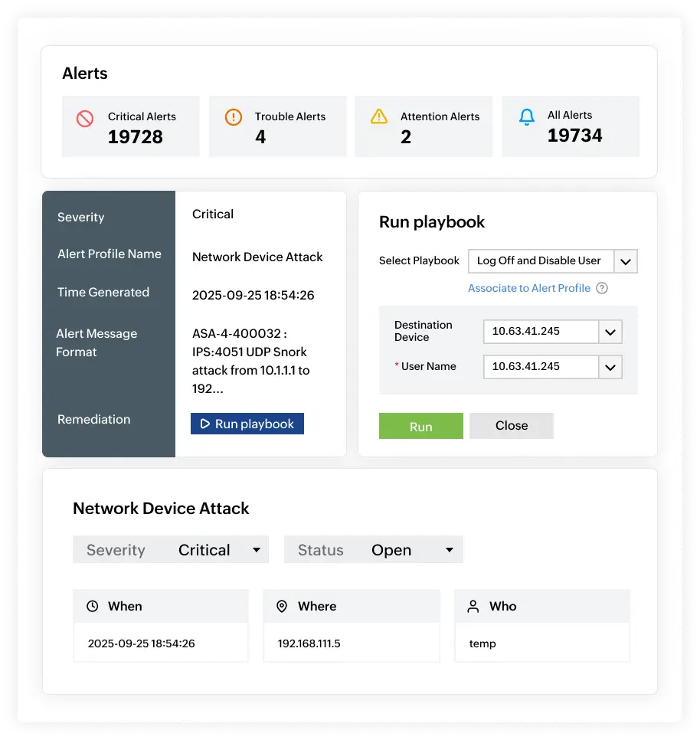
Task: Click the person icon beside Who
Action: point(474,606)
